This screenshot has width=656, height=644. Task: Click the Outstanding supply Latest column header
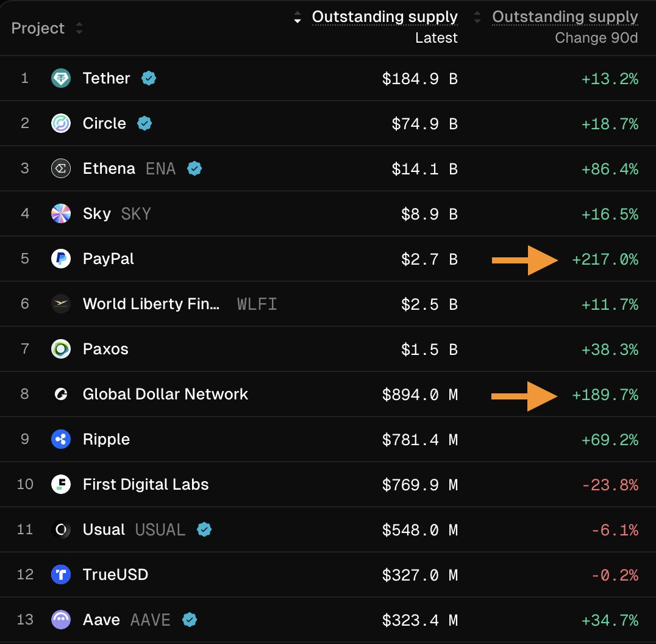[385, 17]
